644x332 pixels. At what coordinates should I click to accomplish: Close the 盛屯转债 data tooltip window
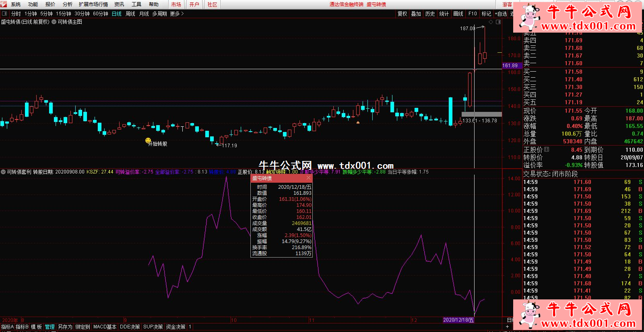click(x=309, y=178)
